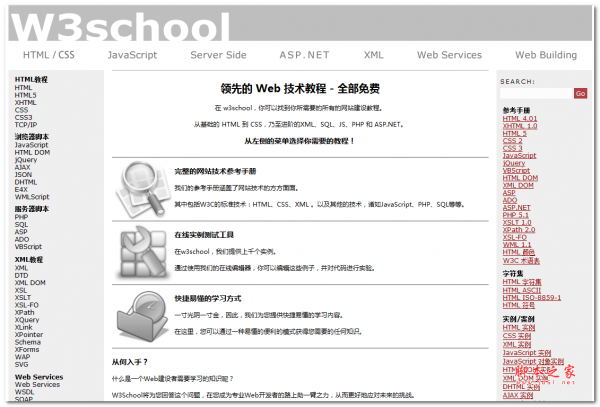Select the Web Building tab
The height and width of the screenshot is (407, 600).
[x=546, y=55]
